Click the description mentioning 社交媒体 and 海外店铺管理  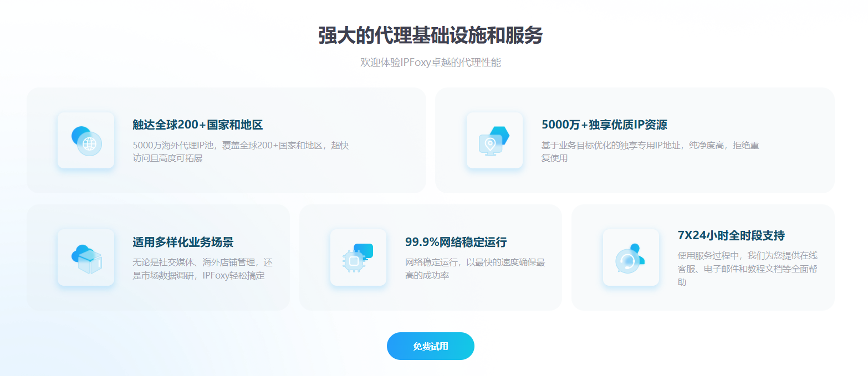pyautogui.click(x=203, y=269)
